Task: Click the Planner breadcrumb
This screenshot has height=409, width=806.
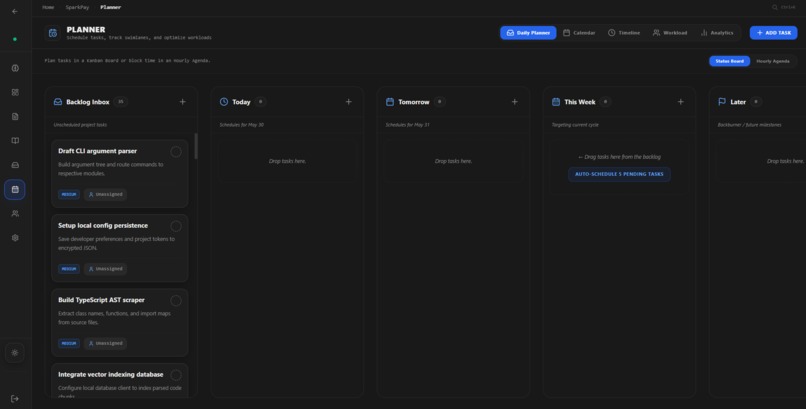Action: [x=111, y=7]
